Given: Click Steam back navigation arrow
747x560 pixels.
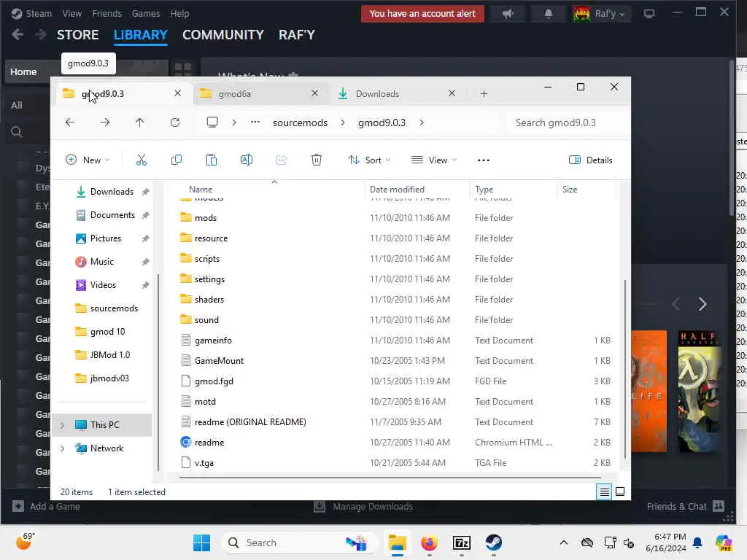Looking at the screenshot, I should point(18,34).
